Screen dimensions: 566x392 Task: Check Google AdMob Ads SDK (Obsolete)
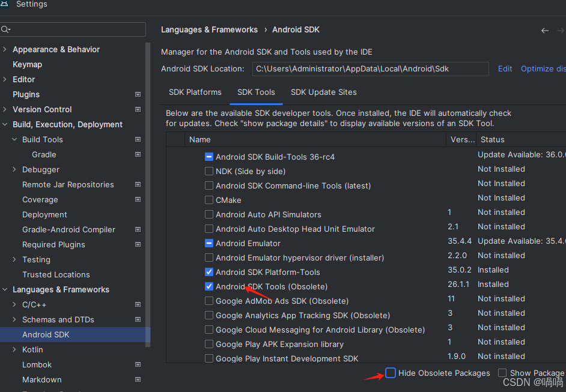click(x=209, y=301)
